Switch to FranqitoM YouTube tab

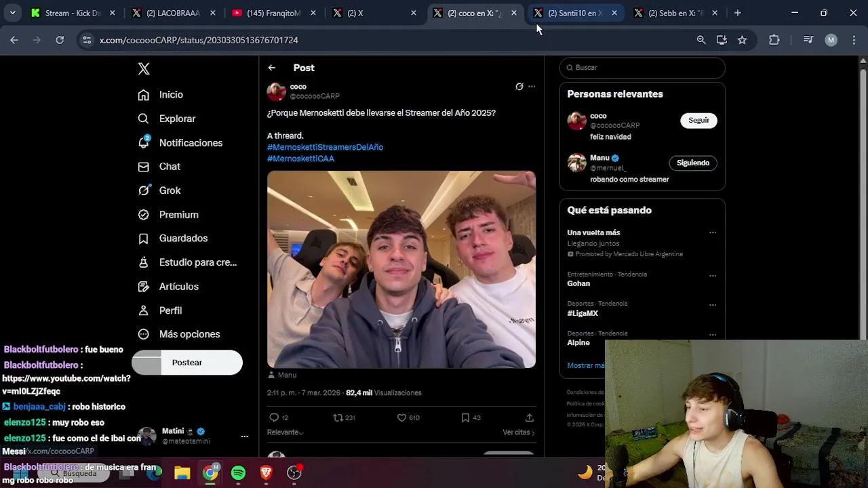(274, 13)
